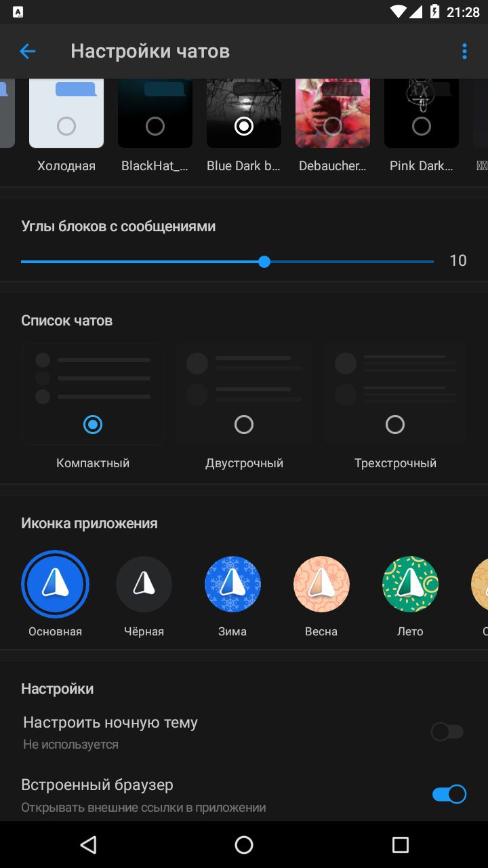This screenshot has height=868, width=488.
Task: Click the Debaucher... theme name
Action: [332, 166]
